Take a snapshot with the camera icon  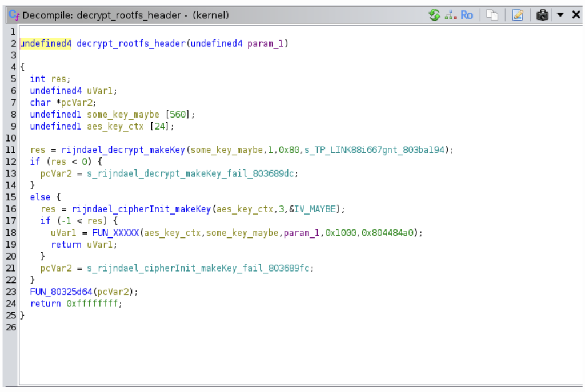(543, 15)
